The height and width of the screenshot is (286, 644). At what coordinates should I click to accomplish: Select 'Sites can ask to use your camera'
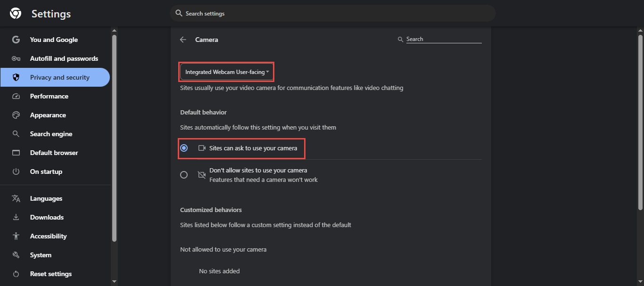(x=184, y=148)
